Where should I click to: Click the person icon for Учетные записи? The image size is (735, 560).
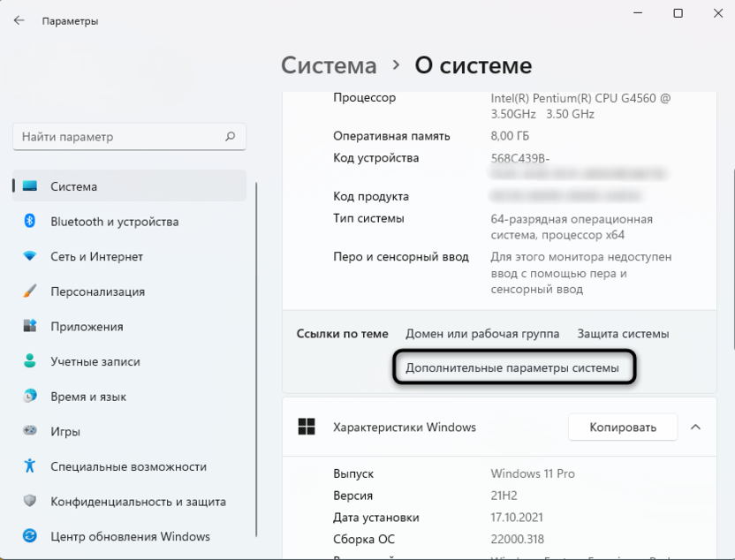point(30,361)
